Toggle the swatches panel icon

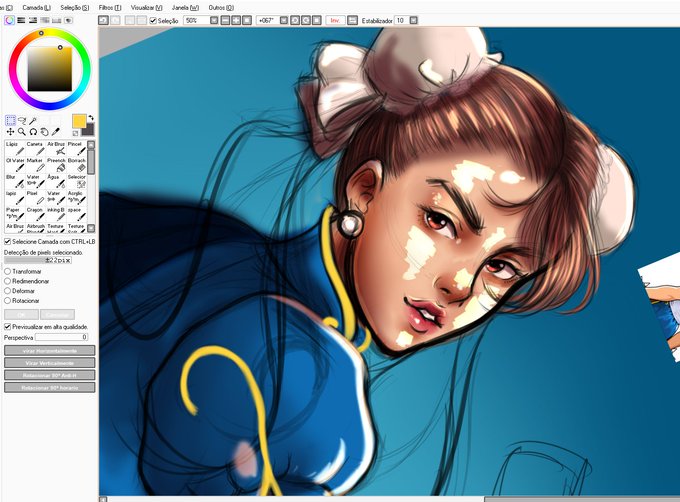coord(56,20)
